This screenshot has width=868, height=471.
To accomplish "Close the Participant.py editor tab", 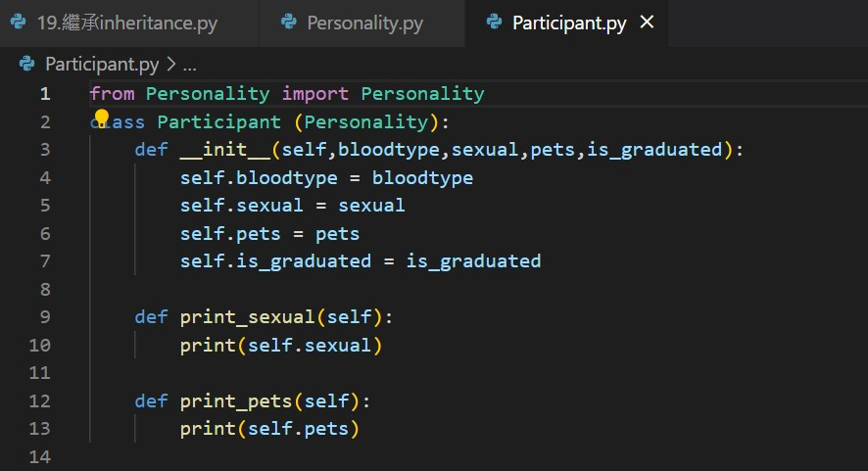I will (x=647, y=23).
